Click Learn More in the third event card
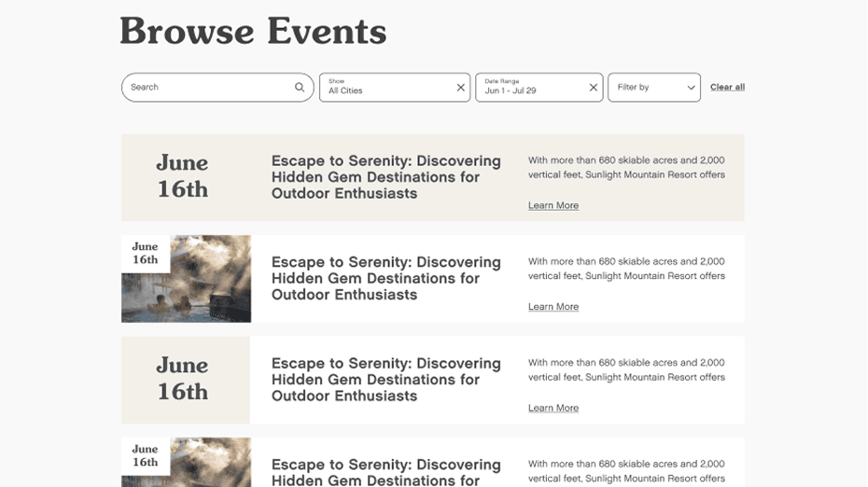The height and width of the screenshot is (487, 868). 553,408
